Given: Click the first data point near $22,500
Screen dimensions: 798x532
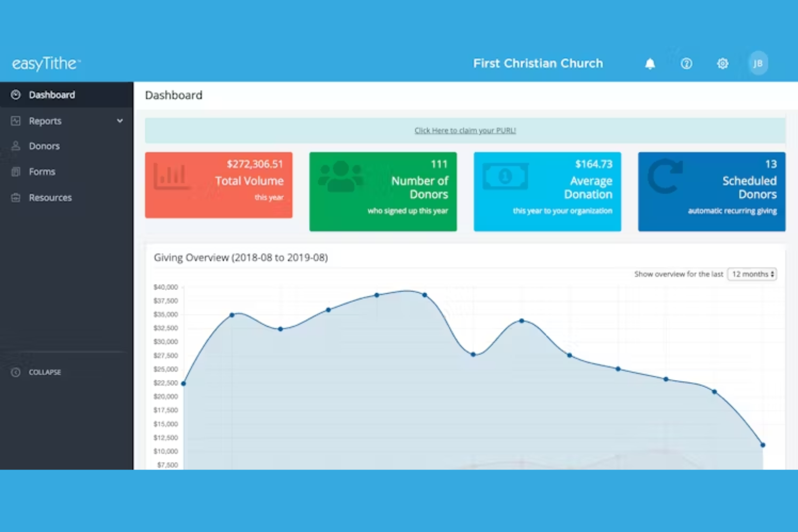Looking at the screenshot, I should click(x=184, y=384).
